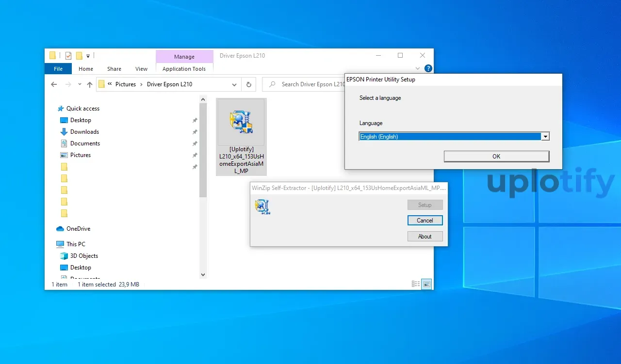Click the WinZip Self-Extractor dialog icon
This screenshot has height=364, width=621.
click(262, 207)
